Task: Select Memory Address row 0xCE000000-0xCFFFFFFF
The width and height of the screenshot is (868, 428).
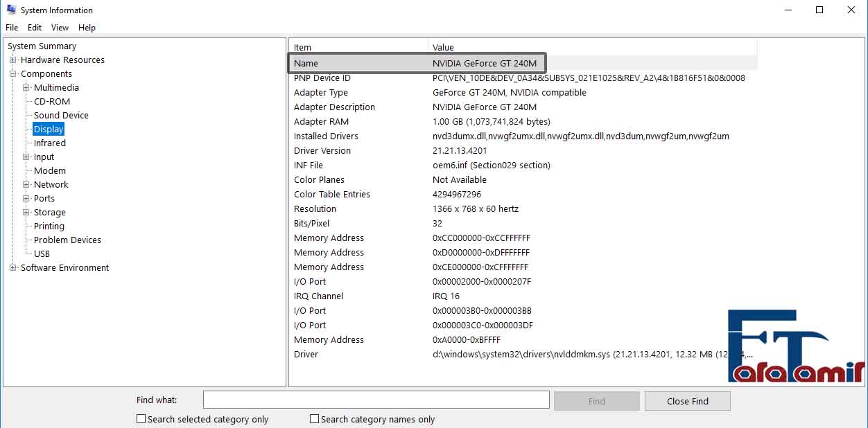Action: (523, 267)
